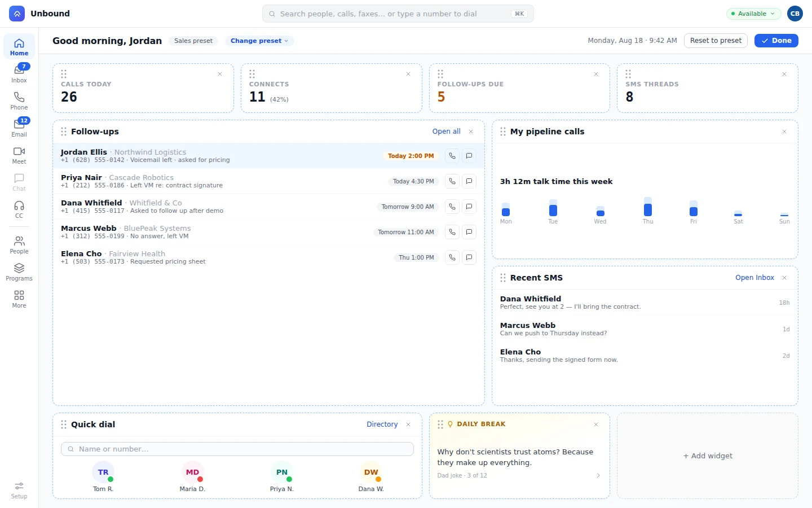Open the Inbox sidebar icon
Image resolution: width=812 pixels, height=508 pixels.
pyautogui.click(x=19, y=73)
